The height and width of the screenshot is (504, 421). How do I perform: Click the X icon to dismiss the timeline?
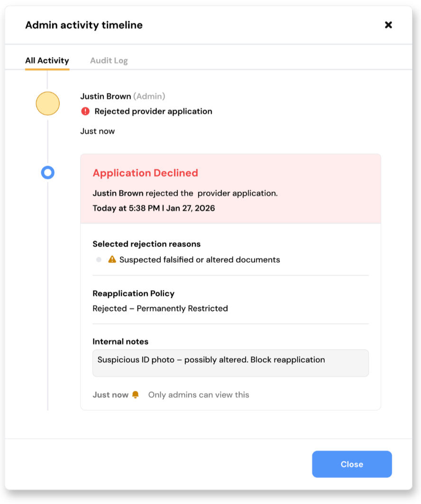point(388,25)
